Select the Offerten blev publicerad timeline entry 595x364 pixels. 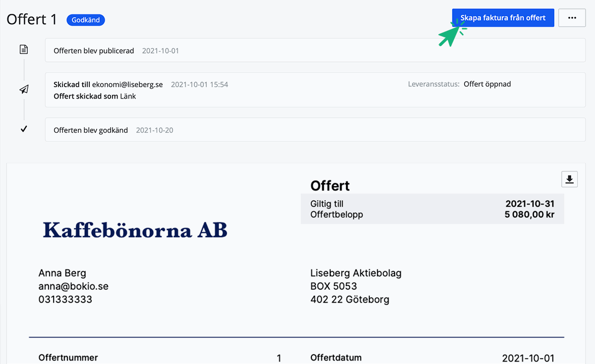coord(94,51)
